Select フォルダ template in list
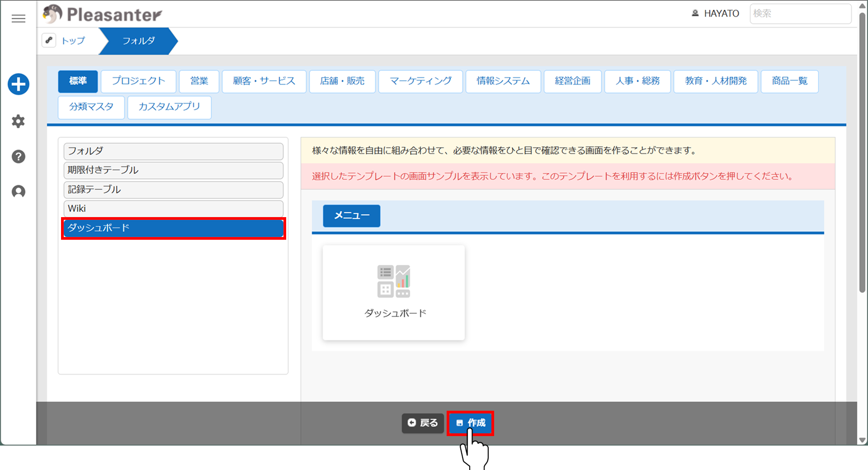This screenshot has height=470, width=868. pyautogui.click(x=174, y=151)
